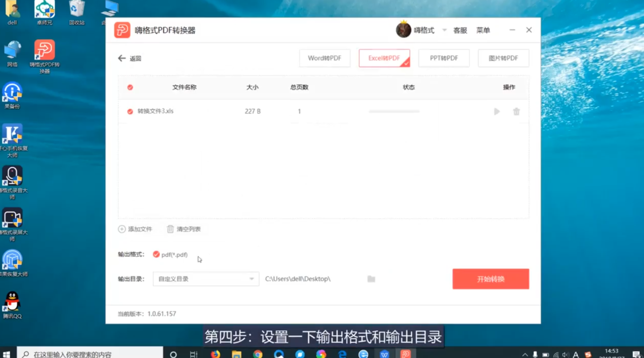Open the folder browser icon next to output path
644x358 pixels.
(x=371, y=278)
